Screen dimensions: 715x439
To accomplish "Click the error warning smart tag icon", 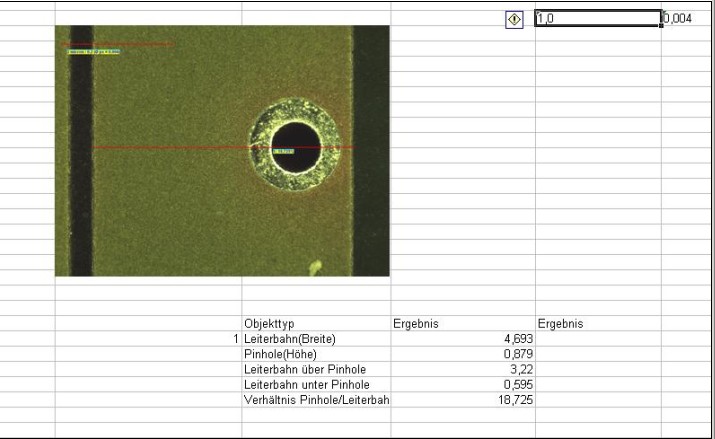I will (x=514, y=20).
